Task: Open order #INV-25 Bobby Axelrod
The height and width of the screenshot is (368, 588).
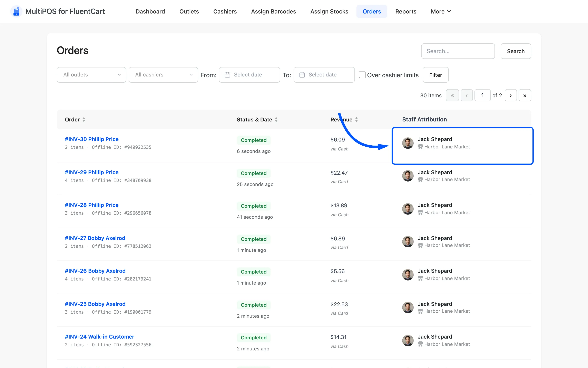Action: point(95,304)
